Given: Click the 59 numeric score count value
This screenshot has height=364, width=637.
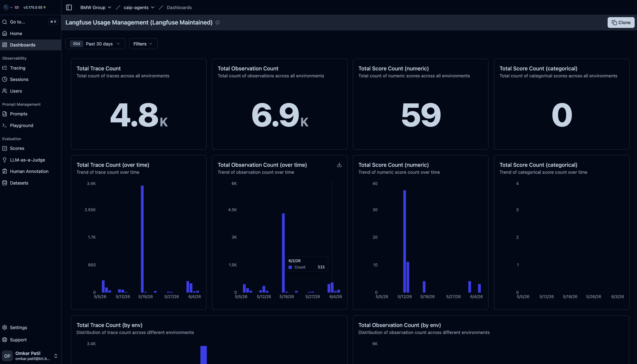Looking at the screenshot, I should (x=421, y=115).
